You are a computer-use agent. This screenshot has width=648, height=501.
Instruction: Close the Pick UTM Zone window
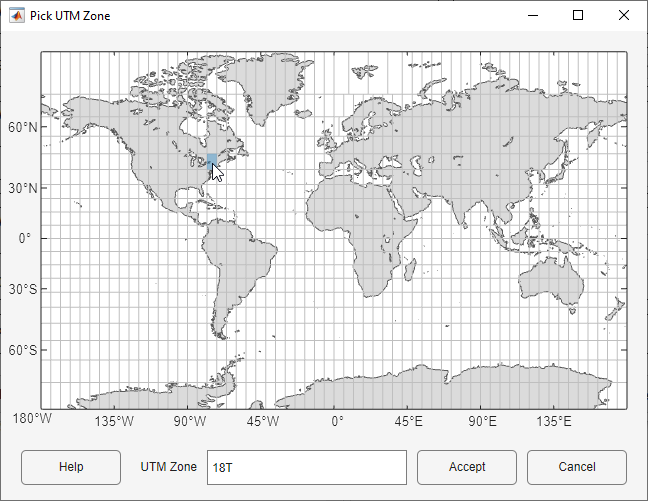(624, 16)
